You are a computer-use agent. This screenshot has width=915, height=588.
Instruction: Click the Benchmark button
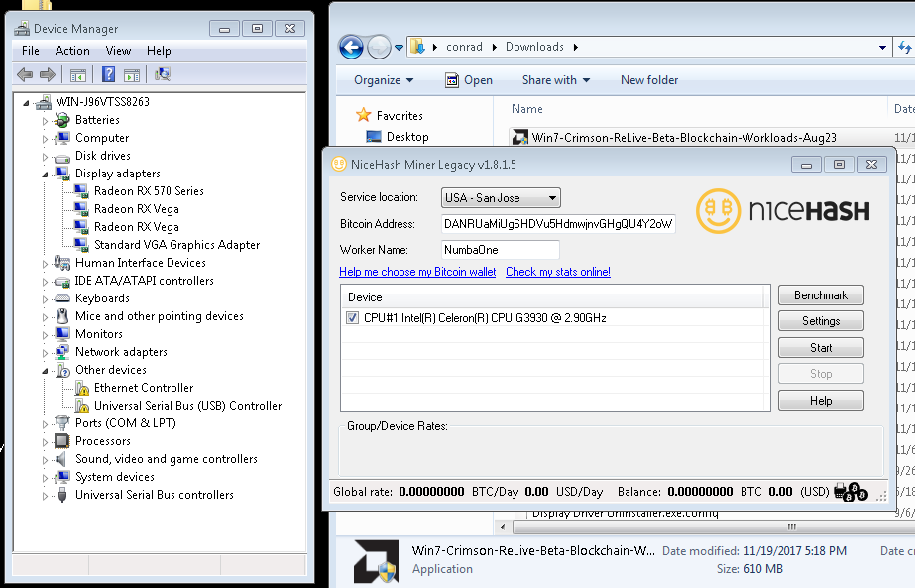point(821,294)
